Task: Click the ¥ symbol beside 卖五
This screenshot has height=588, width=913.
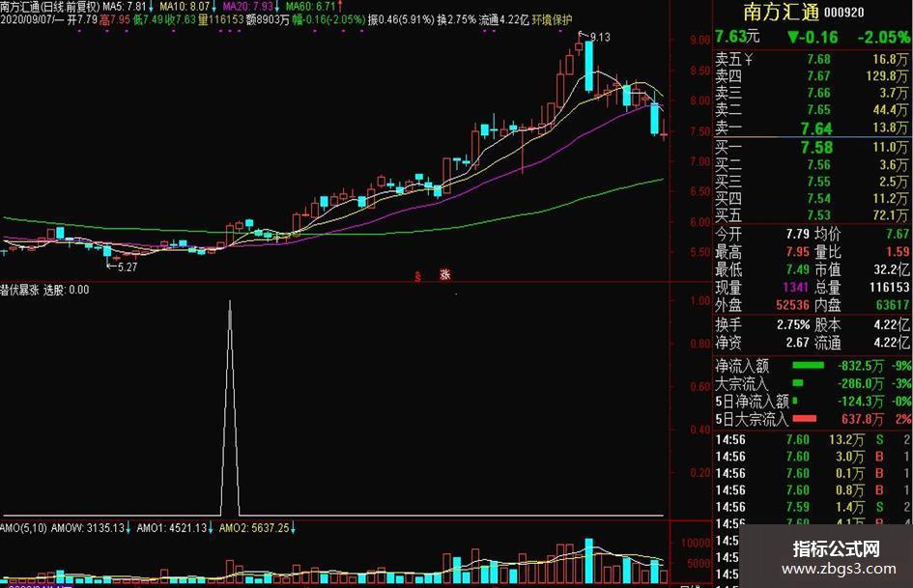Action: (749, 59)
